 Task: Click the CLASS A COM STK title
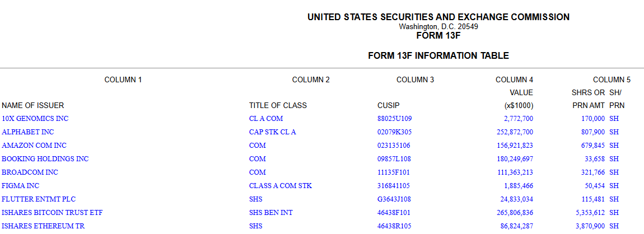tap(281, 186)
